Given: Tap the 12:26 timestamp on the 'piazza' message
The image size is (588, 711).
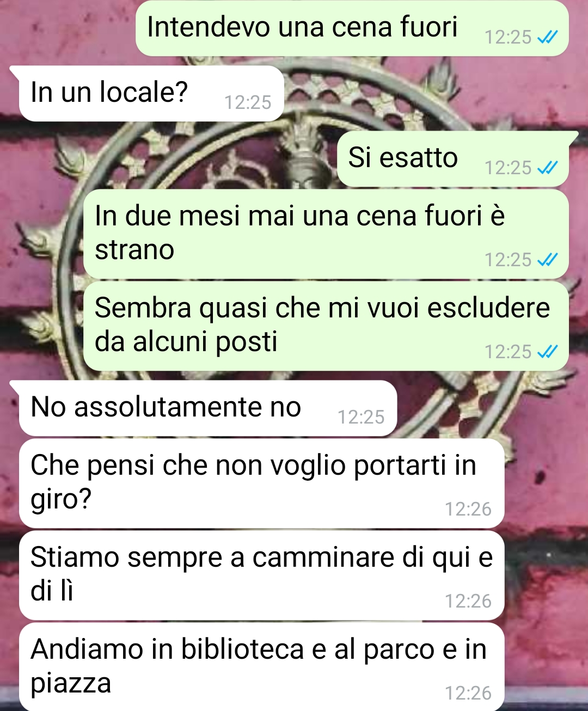Looking at the screenshot, I should coord(468,693).
